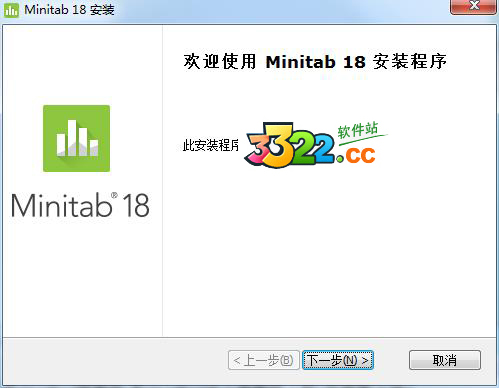Image resolution: width=499 pixels, height=388 pixels.
Task: Click 取消 to cancel setup
Action: tap(445, 360)
